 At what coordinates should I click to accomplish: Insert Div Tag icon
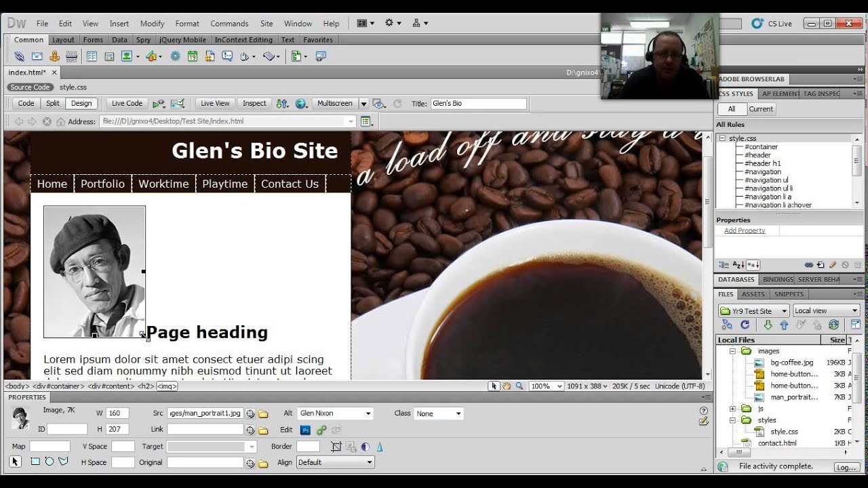(109, 56)
